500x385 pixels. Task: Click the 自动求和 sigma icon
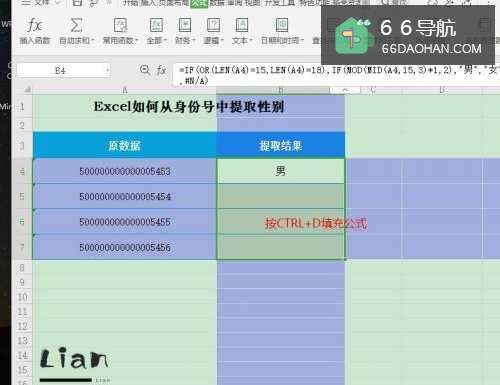click(76, 26)
